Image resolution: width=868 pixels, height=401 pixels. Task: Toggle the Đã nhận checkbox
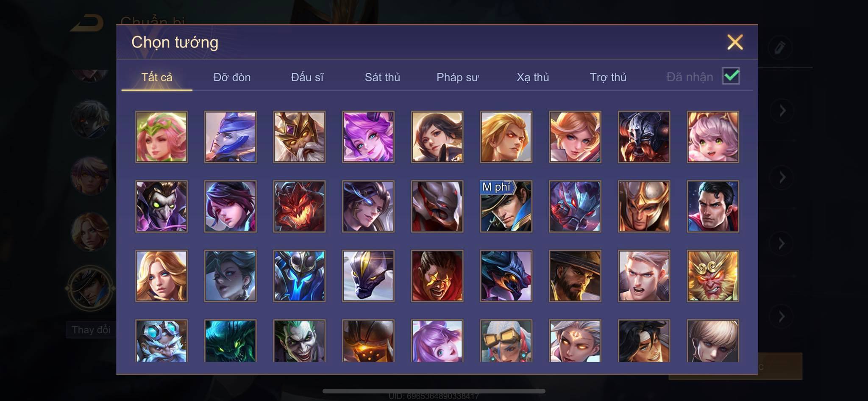pyautogui.click(x=731, y=76)
